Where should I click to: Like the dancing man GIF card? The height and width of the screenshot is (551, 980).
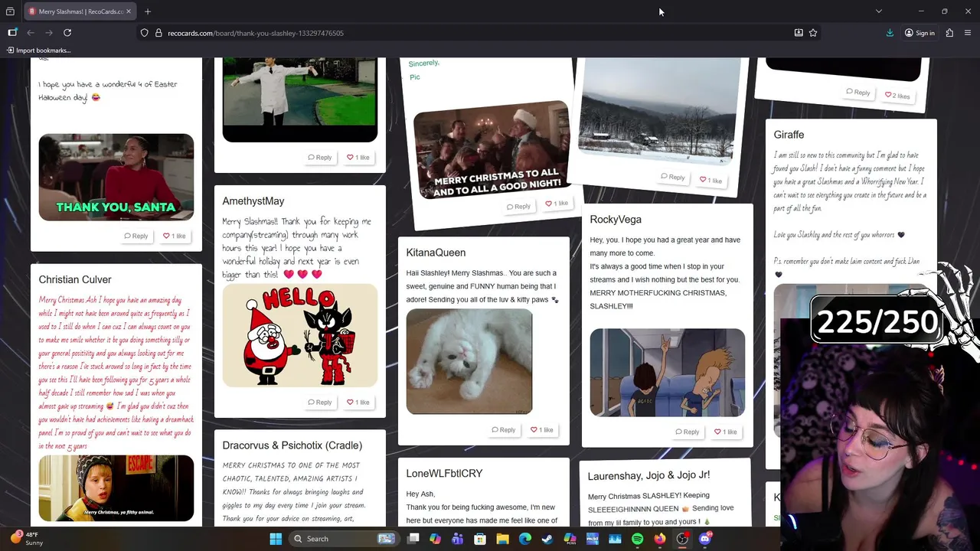pyautogui.click(x=358, y=158)
